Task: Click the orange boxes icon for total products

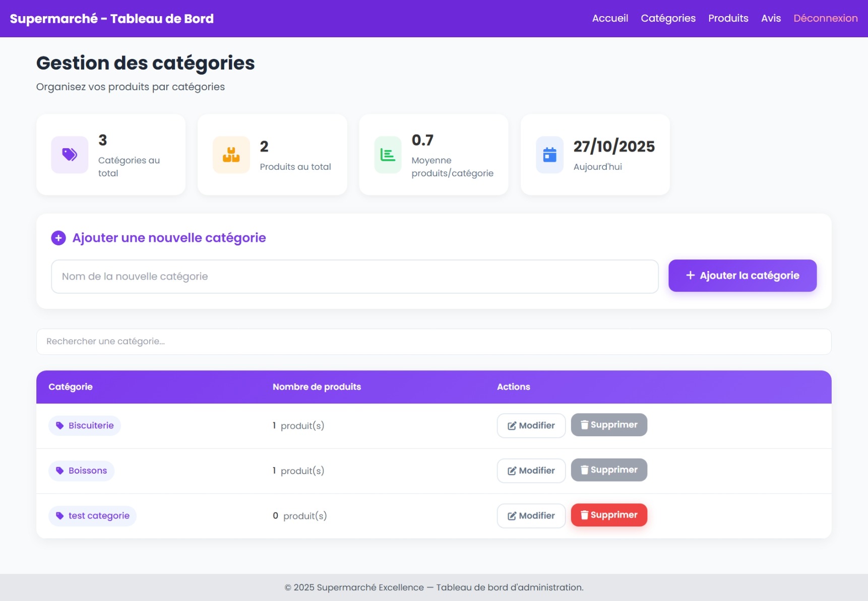Action: pos(231,155)
